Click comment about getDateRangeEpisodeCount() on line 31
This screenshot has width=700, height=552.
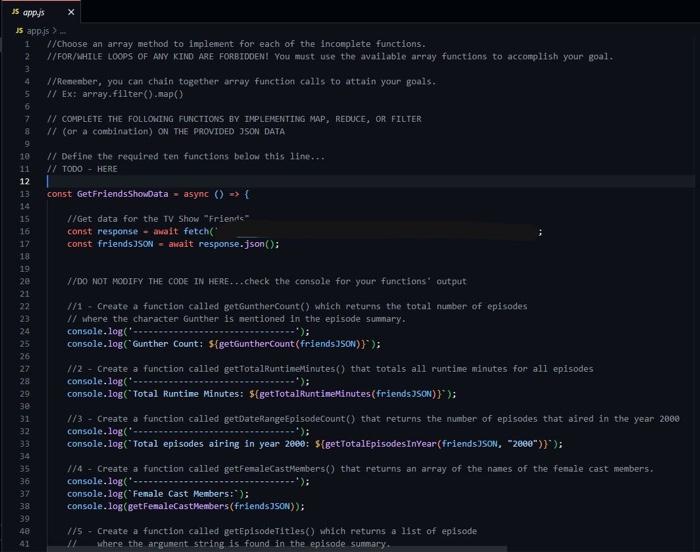coord(373,419)
